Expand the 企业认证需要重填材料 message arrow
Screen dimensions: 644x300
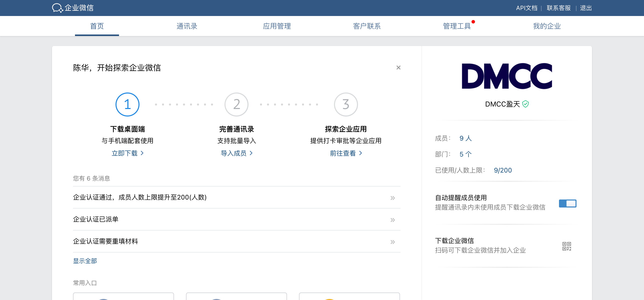pyautogui.click(x=392, y=242)
